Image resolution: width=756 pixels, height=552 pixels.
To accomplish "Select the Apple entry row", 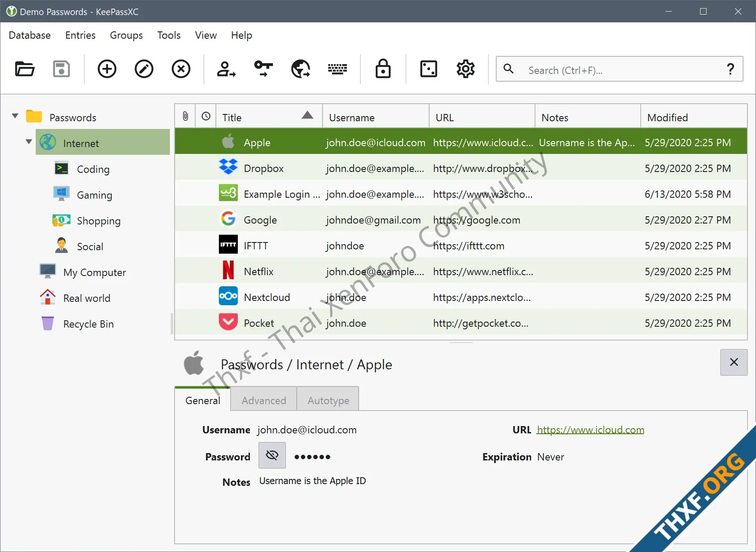I will click(x=461, y=141).
